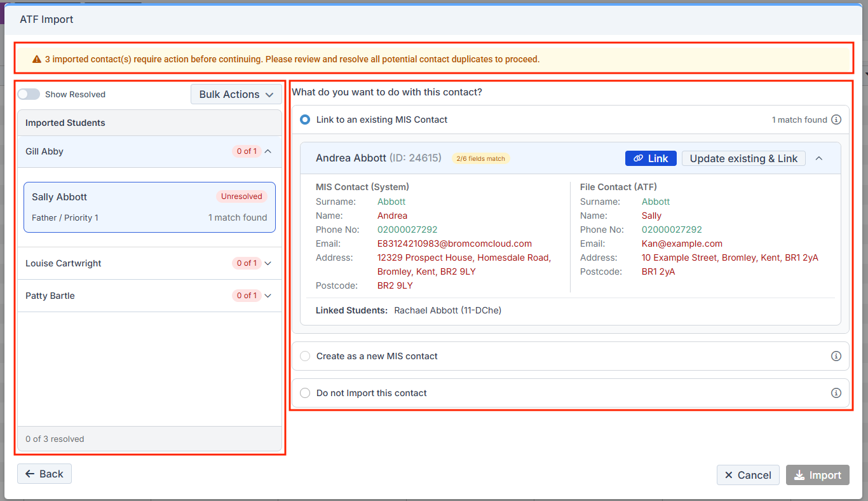Click the 'File Contact (ATF)' heading

(618, 187)
